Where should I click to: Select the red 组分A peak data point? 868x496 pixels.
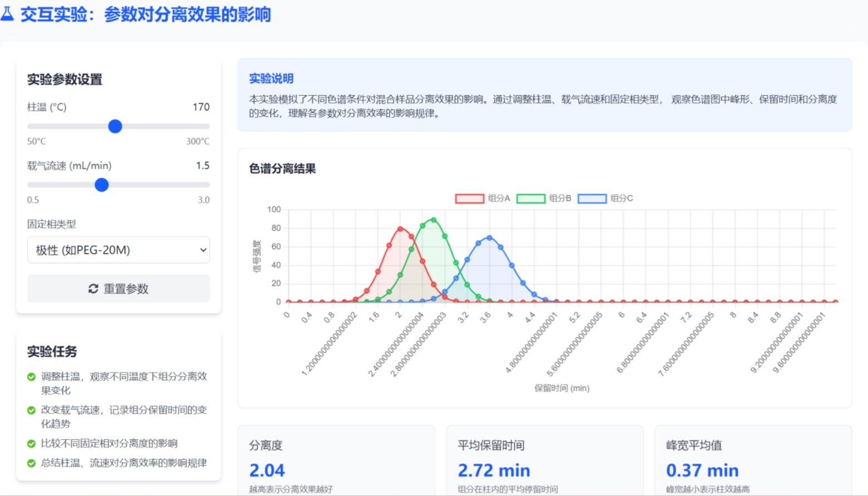[x=400, y=229]
